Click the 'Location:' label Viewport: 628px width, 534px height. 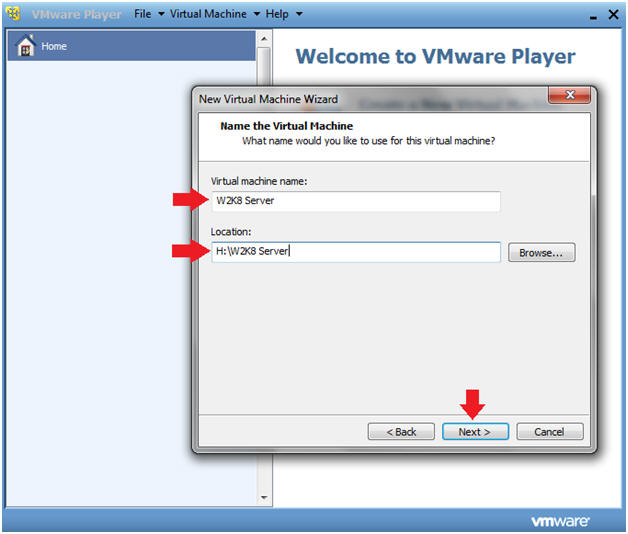tap(231, 232)
